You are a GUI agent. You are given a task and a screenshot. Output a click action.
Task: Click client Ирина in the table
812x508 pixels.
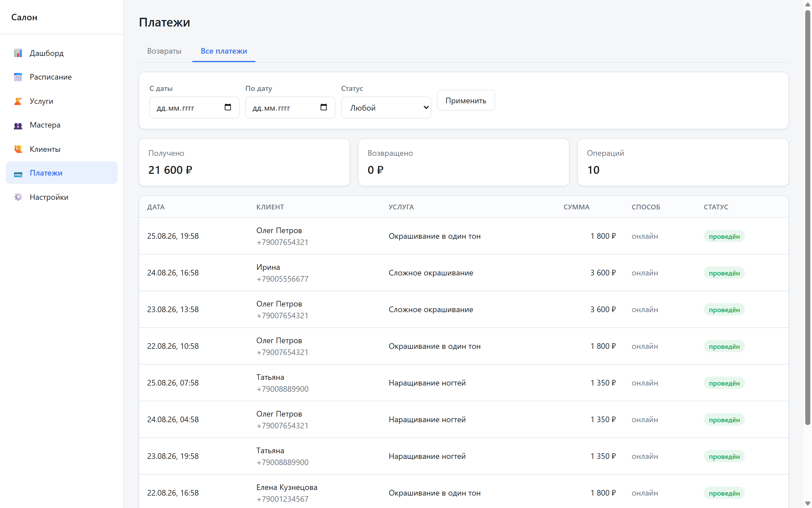click(x=268, y=267)
